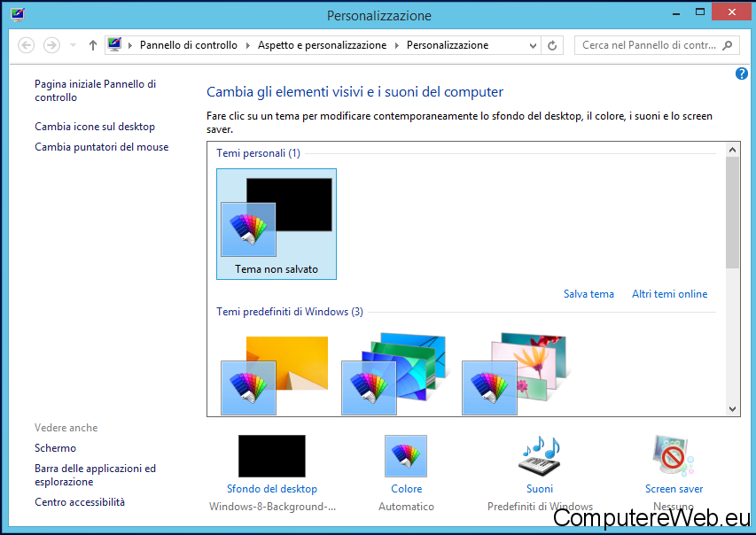Select the orange Windows default theme
Image resolution: width=756 pixels, height=535 pixels.
click(x=275, y=375)
